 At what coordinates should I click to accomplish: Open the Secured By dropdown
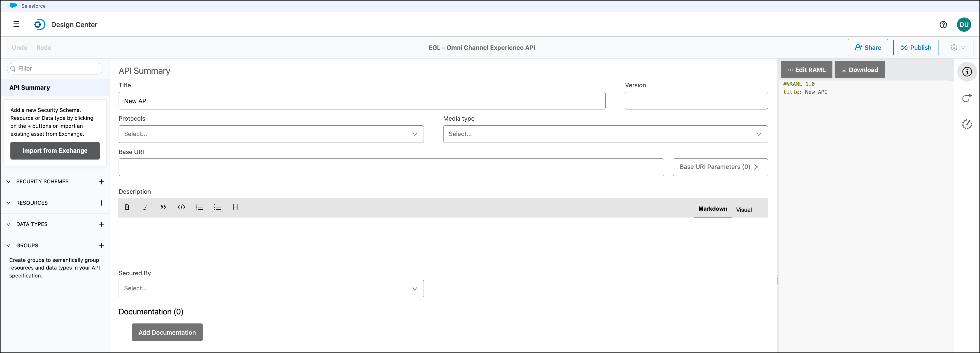(271, 289)
